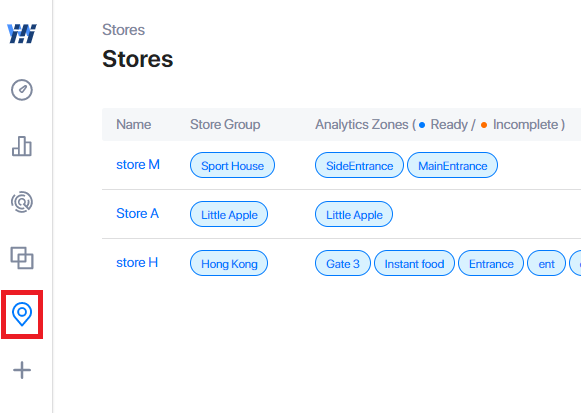Click the Little Apple store group tag

pyautogui.click(x=229, y=214)
